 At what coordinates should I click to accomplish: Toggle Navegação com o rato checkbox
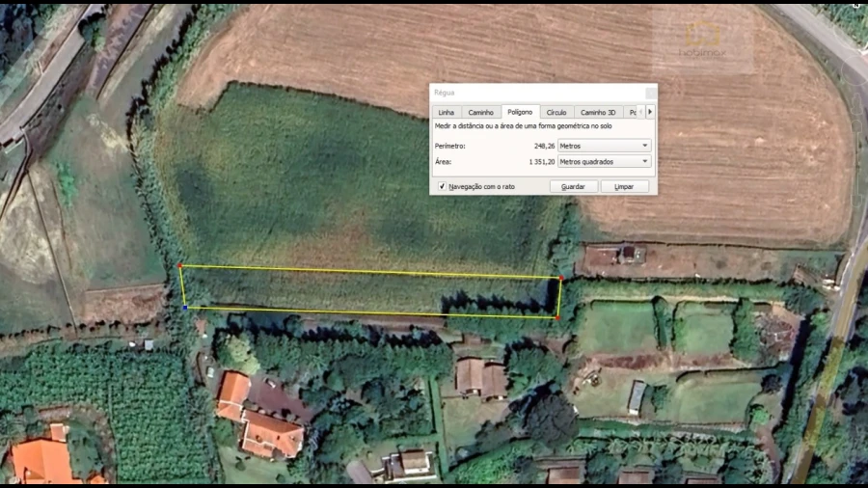pos(442,186)
